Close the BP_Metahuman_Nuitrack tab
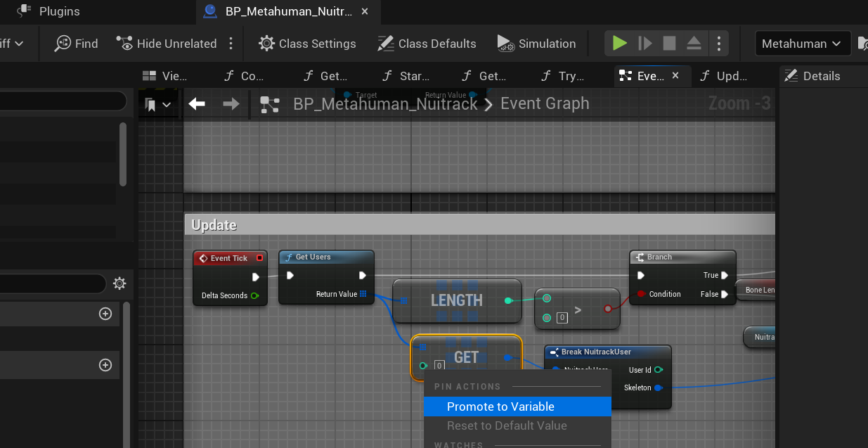 click(x=364, y=11)
